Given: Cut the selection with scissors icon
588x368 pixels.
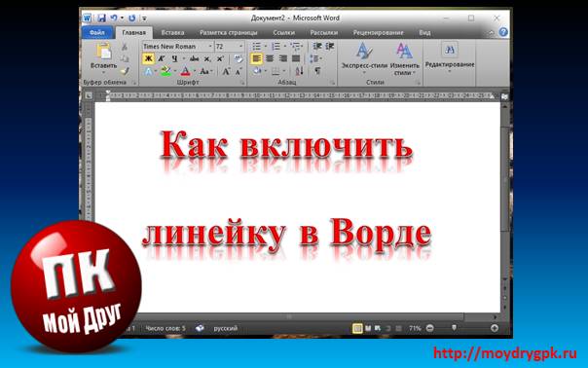Looking at the screenshot, I should [125, 47].
